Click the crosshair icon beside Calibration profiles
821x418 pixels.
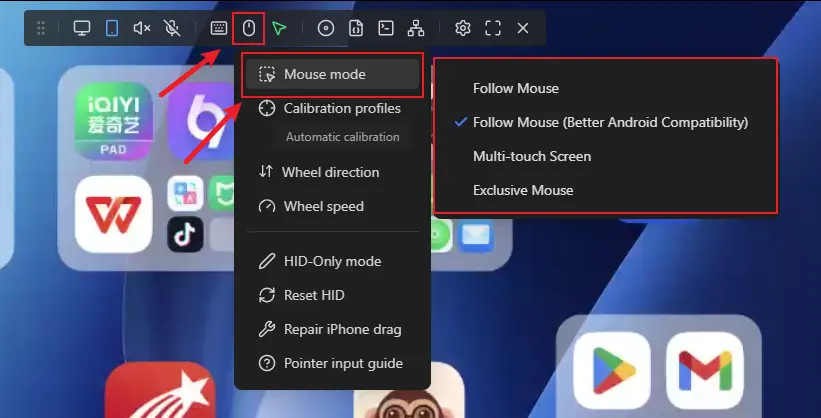coord(267,108)
